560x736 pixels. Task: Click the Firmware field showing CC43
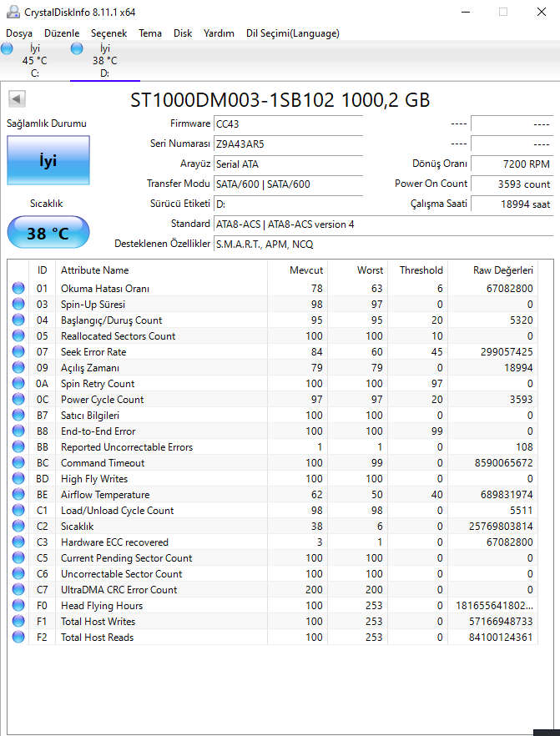tap(288, 124)
